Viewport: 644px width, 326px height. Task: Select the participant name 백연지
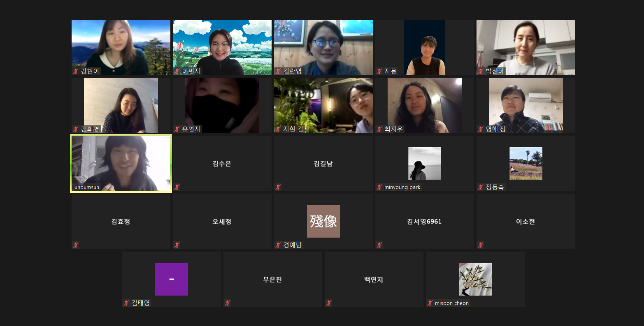click(374, 280)
